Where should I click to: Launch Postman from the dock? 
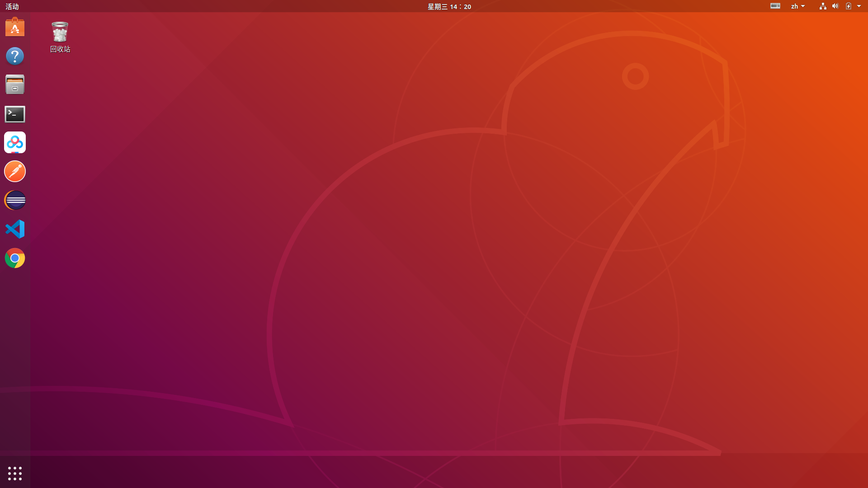click(x=15, y=172)
